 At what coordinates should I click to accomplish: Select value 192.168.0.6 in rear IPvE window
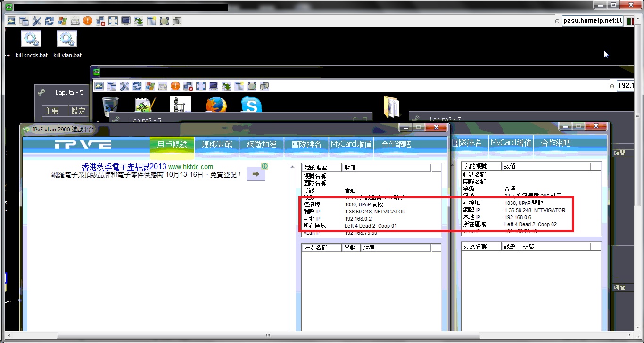click(x=518, y=217)
